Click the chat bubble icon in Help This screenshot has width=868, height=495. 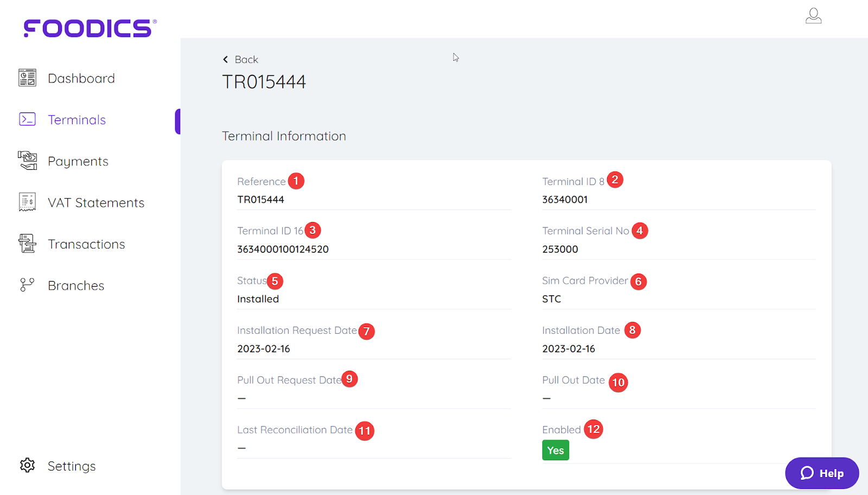pos(807,473)
